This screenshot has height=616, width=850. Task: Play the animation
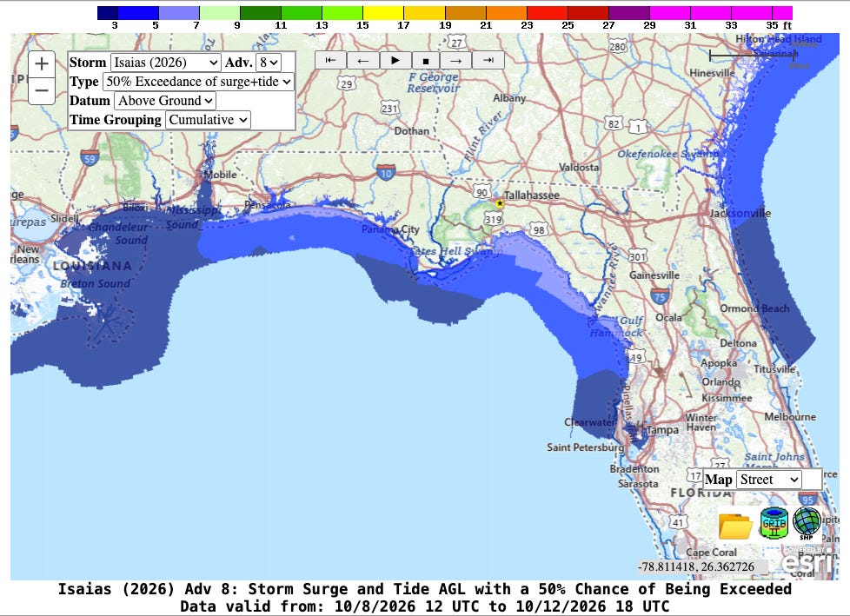395,60
